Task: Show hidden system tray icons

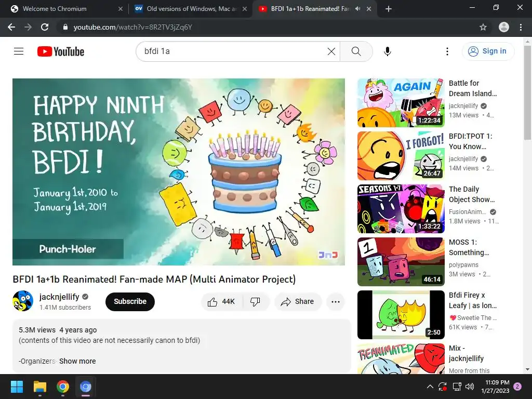Action: tap(430, 387)
